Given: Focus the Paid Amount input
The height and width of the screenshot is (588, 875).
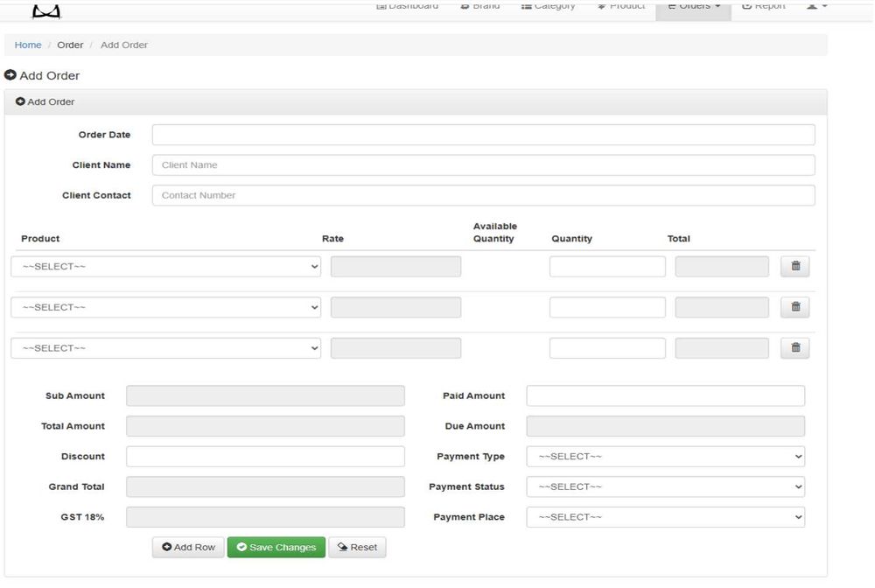Looking at the screenshot, I should [665, 395].
